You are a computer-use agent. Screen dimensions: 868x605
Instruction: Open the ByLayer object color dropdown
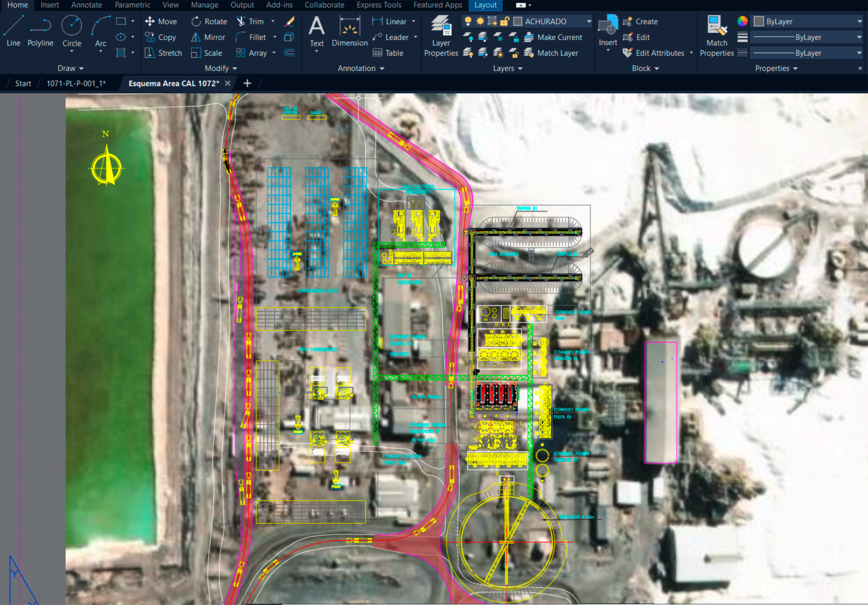point(859,21)
